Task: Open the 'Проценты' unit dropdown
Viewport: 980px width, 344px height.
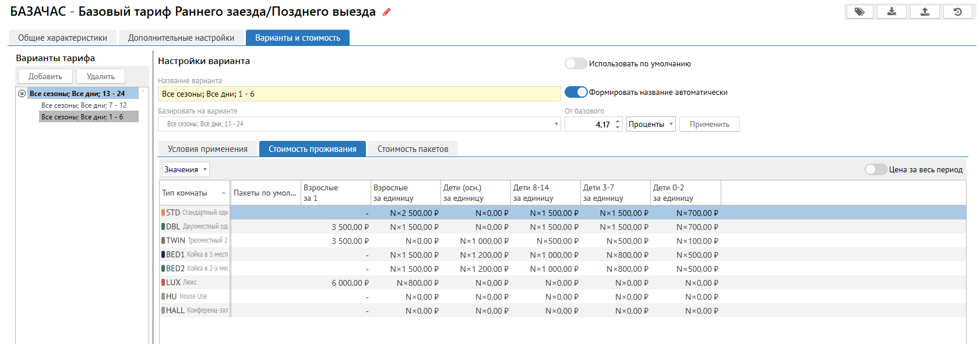Action: pos(650,124)
